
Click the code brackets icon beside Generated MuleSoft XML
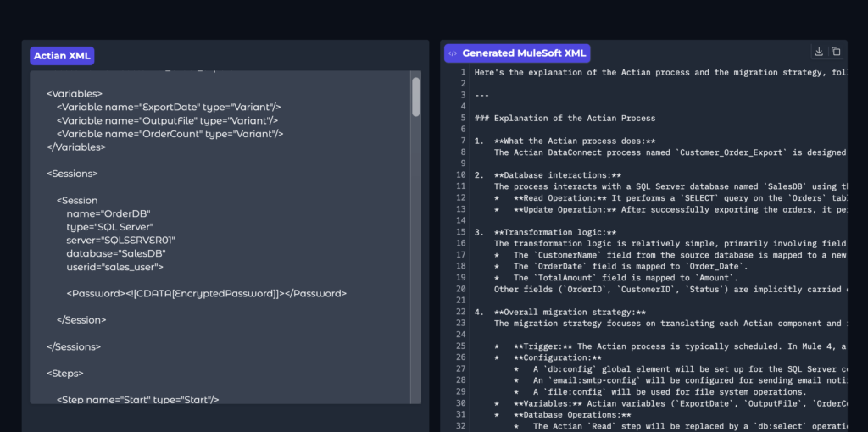(453, 53)
